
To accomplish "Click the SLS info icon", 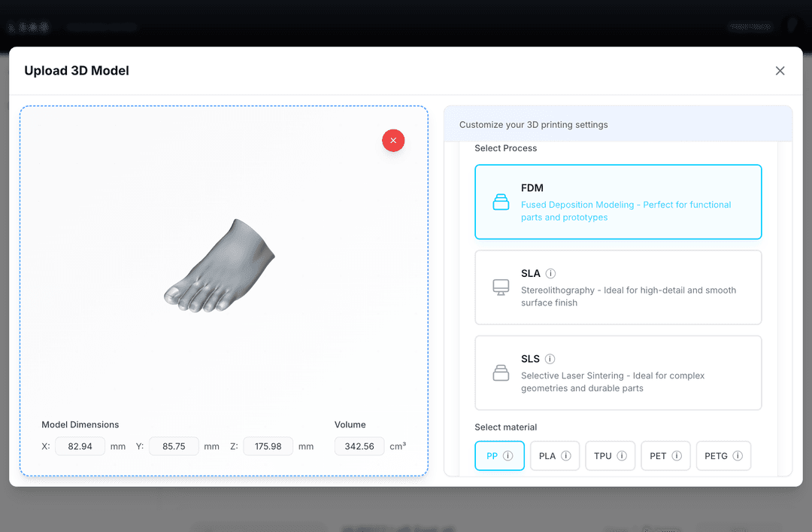I will point(550,360).
